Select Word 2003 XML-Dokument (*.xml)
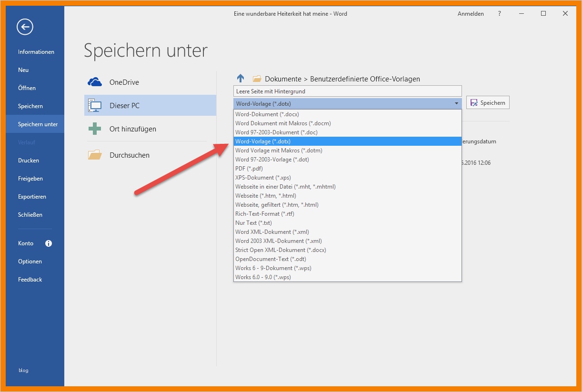This screenshot has height=392, width=582. tap(347, 241)
